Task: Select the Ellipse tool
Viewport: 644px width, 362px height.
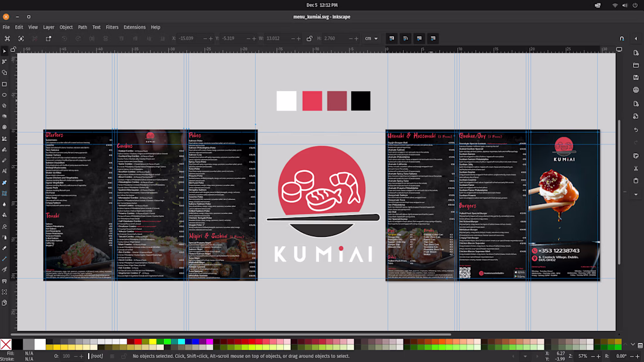Action: click(x=5, y=95)
